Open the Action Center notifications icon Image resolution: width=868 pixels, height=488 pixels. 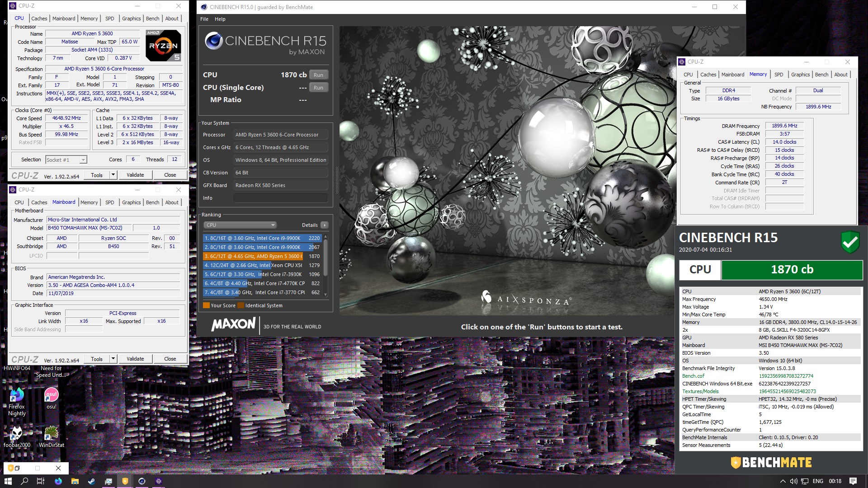(853, 481)
